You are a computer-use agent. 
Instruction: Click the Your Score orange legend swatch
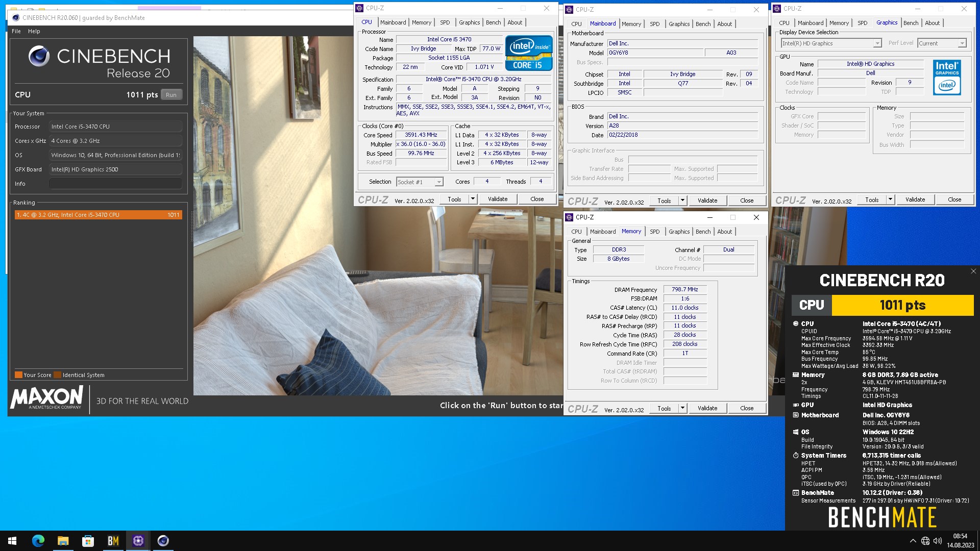coord(18,375)
